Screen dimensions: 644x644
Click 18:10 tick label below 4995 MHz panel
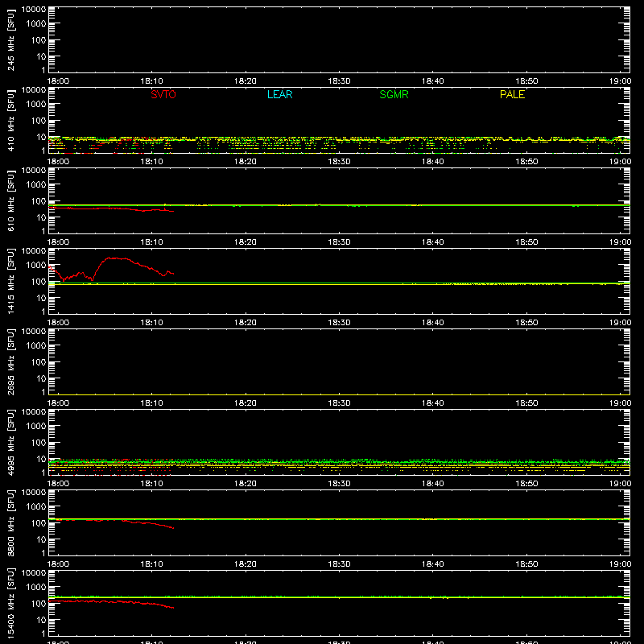pyautogui.click(x=151, y=484)
